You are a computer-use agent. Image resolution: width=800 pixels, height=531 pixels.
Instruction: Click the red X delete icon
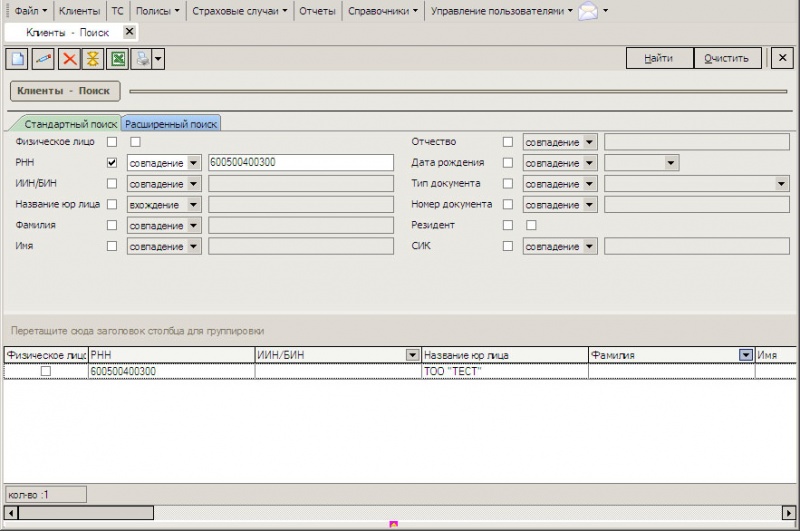(x=69, y=58)
